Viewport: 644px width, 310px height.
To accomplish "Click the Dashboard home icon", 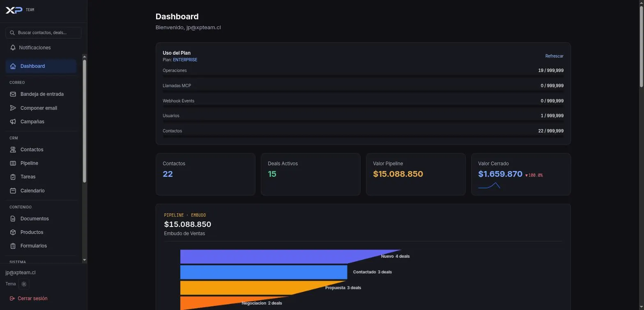I will (13, 66).
